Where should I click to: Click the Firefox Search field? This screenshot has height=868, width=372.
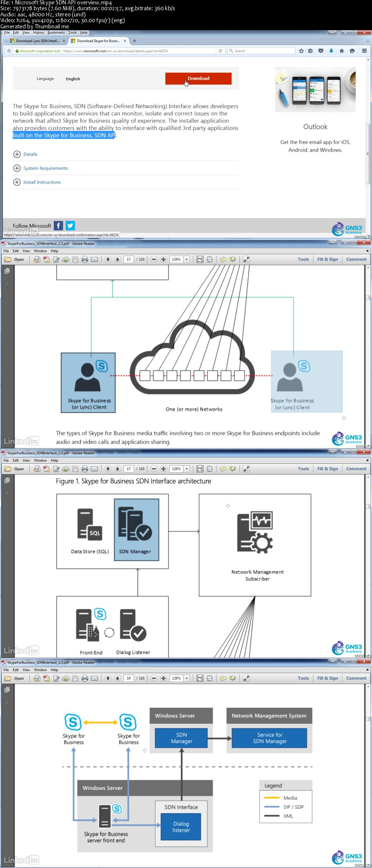click(x=261, y=51)
